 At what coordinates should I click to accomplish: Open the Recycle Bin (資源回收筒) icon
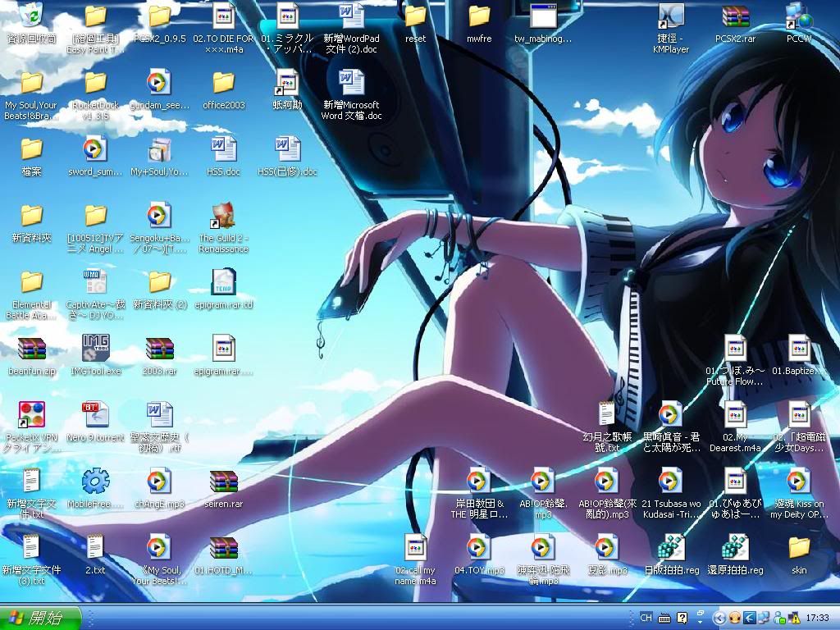pos(31,16)
